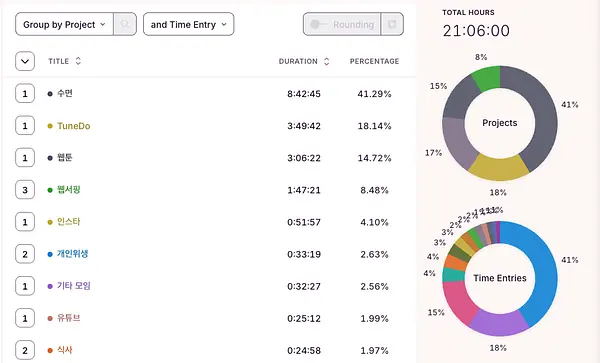The width and height of the screenshot is (600, 363).
Task: Sort by the Duration column arrows
Action: pos(326,61)
